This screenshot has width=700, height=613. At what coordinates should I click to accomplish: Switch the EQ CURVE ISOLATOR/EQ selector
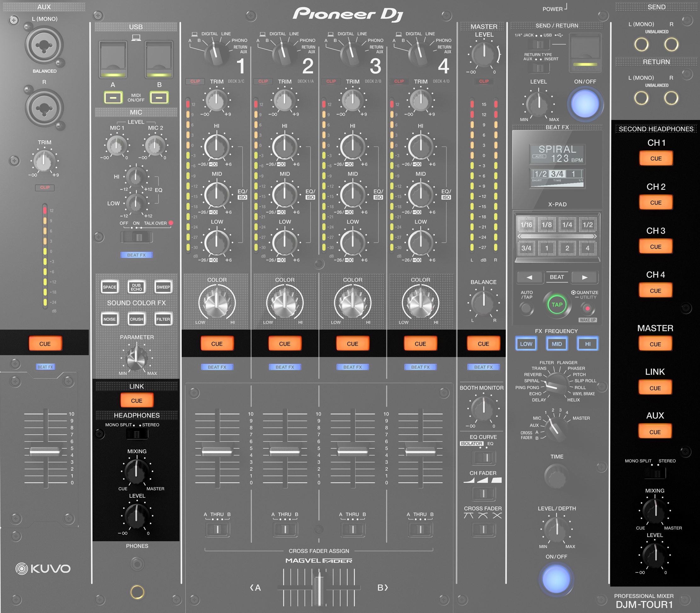tap(483, 457)
